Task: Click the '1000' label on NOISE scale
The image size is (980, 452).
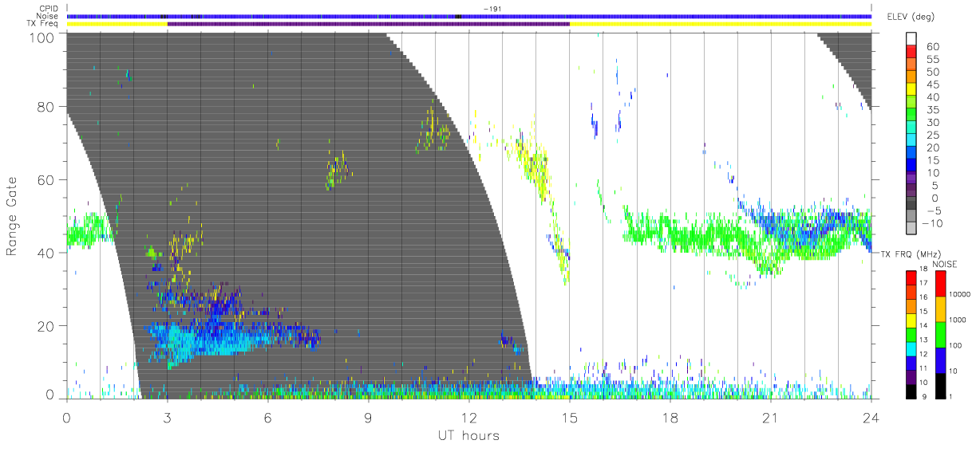Action: [x=958, y=321]
